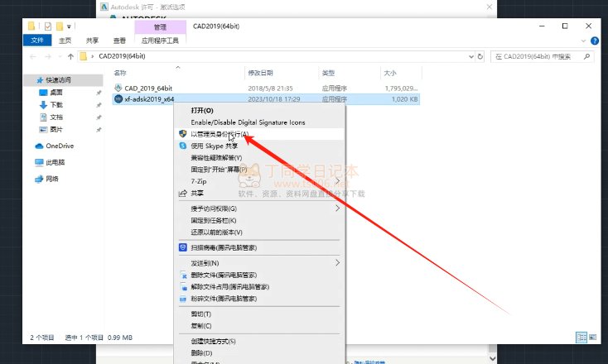Open the 查看 ribbon tab
Screen dimensions: 608x364
pos(119,41)
